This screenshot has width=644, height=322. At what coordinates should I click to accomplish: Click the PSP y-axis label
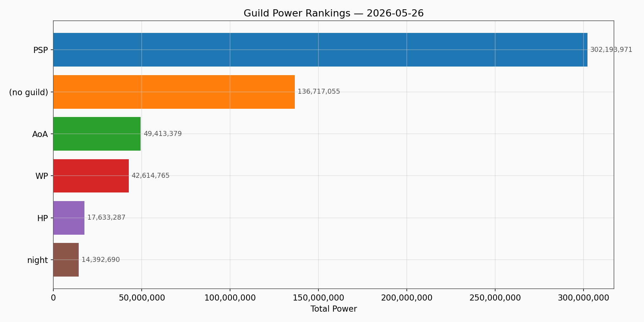(40, 50)
